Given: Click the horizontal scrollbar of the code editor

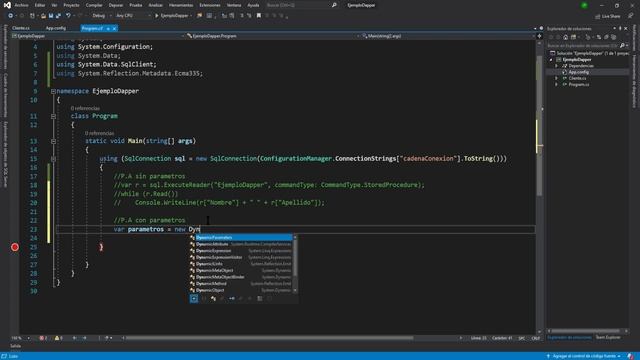Looking at the screenshot, I should (269, 338).
